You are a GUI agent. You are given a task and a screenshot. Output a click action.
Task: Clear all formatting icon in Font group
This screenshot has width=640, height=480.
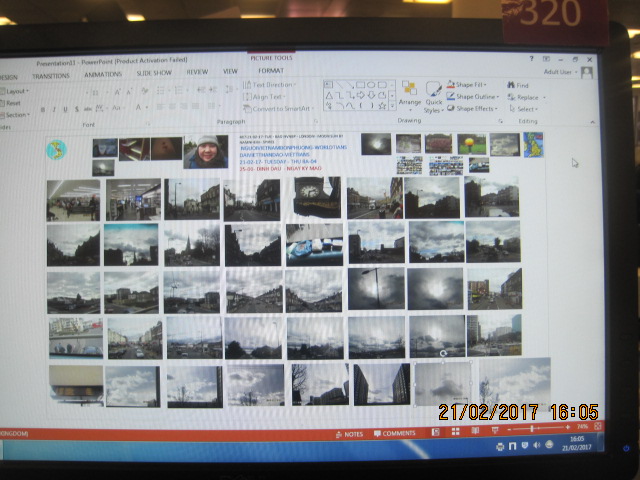(144, 91)
